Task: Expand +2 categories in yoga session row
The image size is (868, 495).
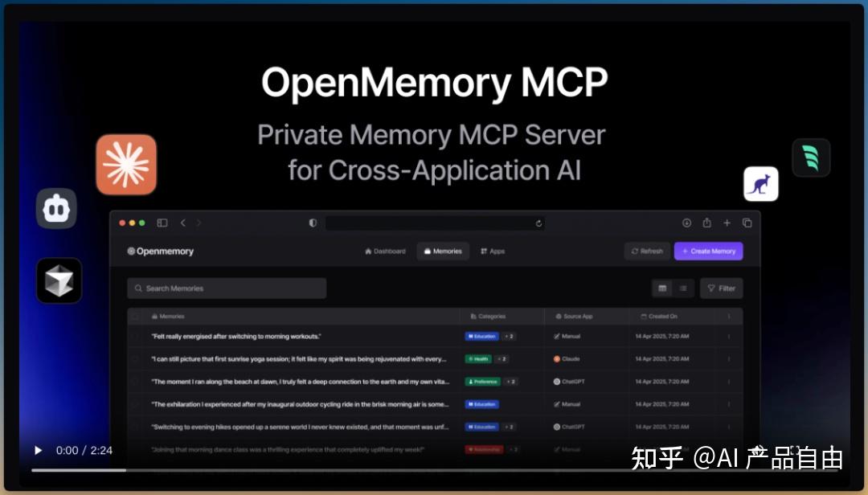Action: coord(502,358)
